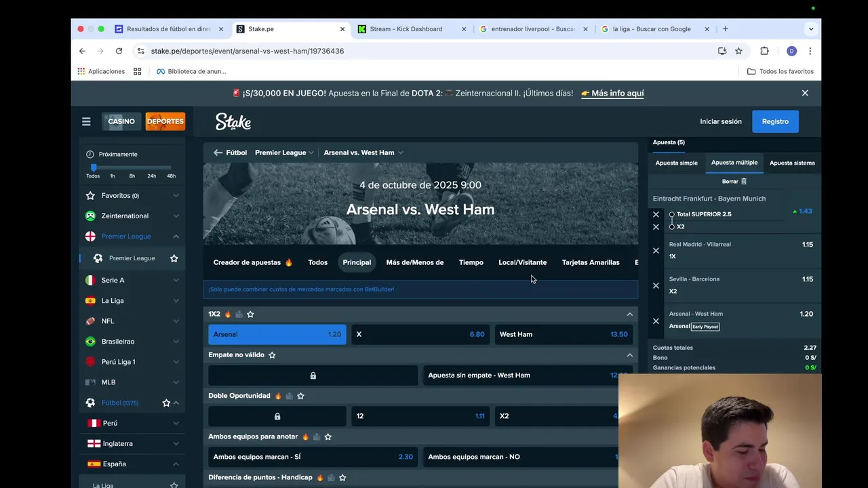868x488 pixels.
Task: Click back arrow next to Fútbol breadcrumb
Action: tap(218, 152)
